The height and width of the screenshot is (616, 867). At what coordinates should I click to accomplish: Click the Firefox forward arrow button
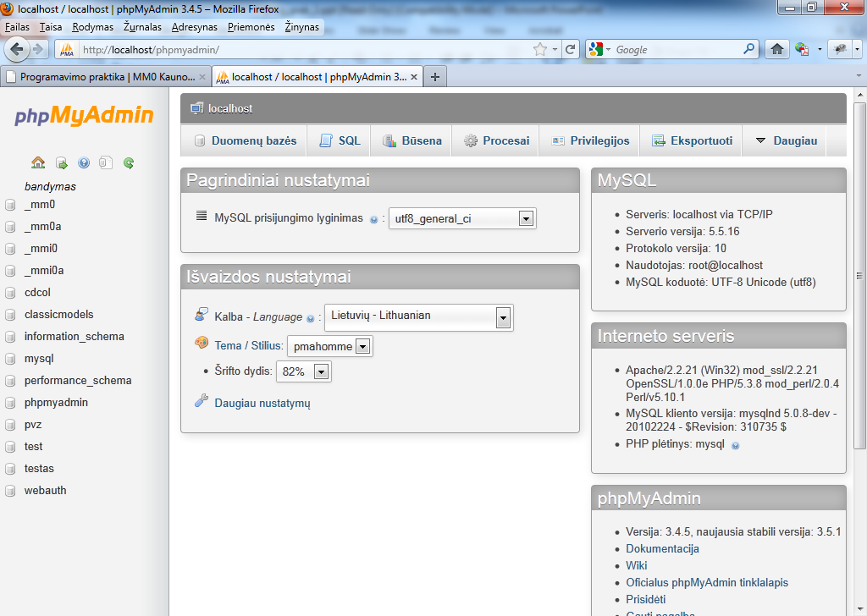pyautogui.click(x=37, y=50)
